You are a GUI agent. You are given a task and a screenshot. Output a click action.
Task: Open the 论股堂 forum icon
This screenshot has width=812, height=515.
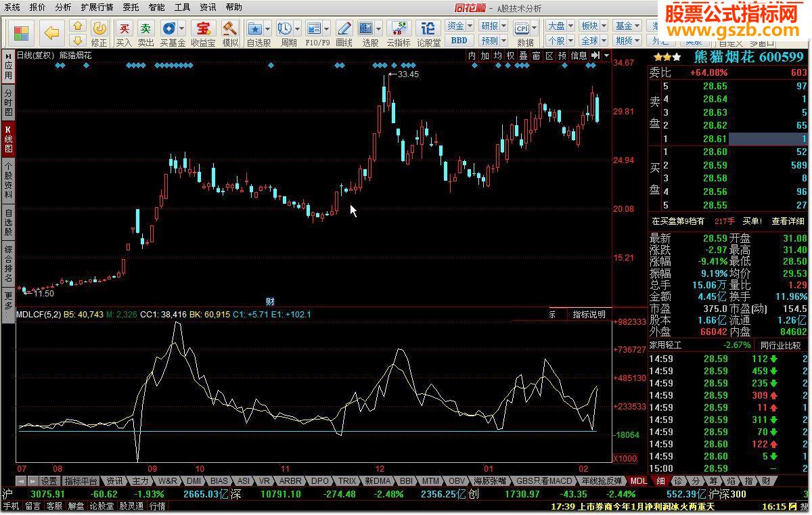click(x=428, y=33)
